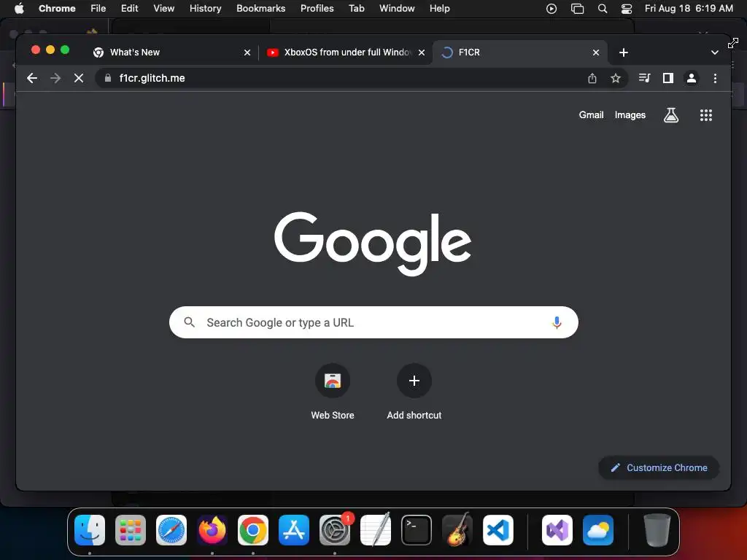Click the date and time clock
This screenshot has height=560, width=747.
689,9
